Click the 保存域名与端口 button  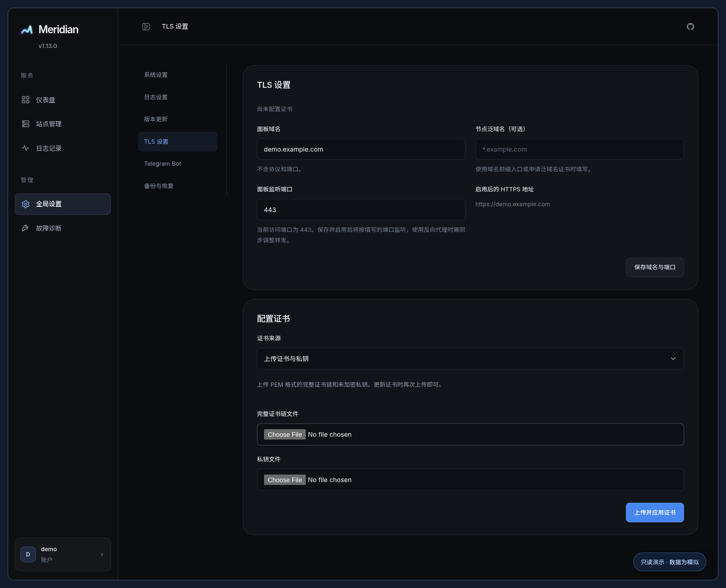pos(655,267)
